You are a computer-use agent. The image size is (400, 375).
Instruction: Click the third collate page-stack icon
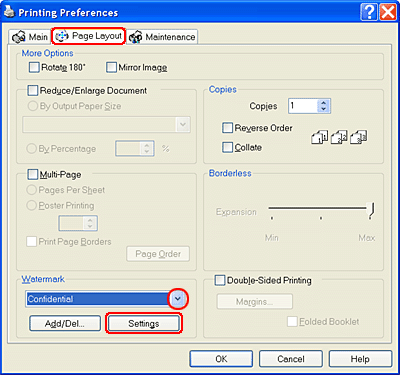click(358, 137)
